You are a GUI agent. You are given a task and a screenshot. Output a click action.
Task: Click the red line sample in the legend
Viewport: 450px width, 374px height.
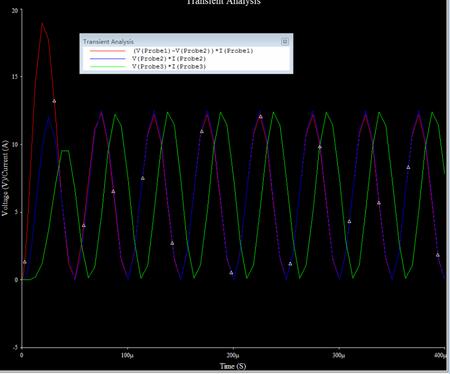tap(107, 51)
